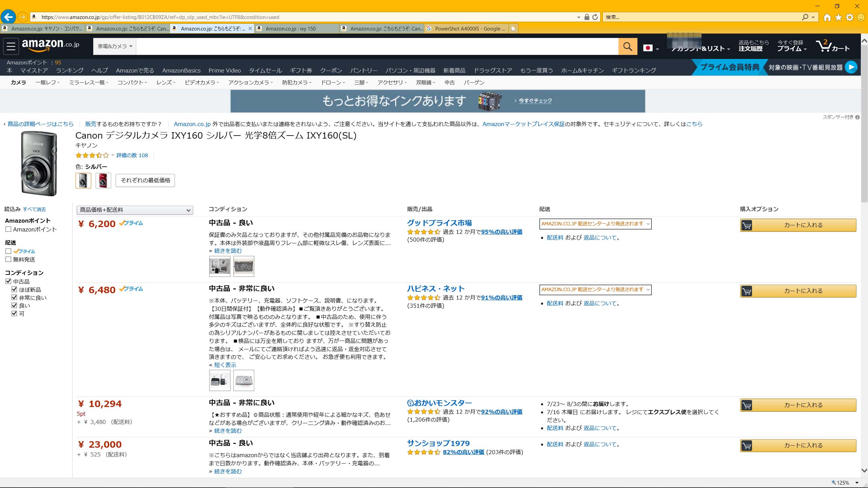Click the product star rating near 評価の数 108
This screenshot has height=488, width=868.
pos(92,156)
